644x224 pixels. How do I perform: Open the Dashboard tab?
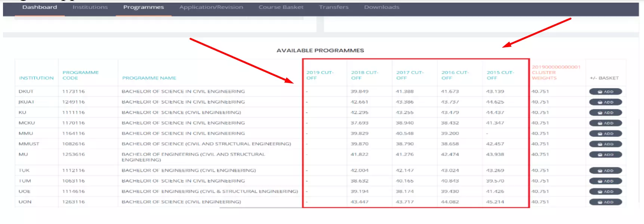(40, 7)
